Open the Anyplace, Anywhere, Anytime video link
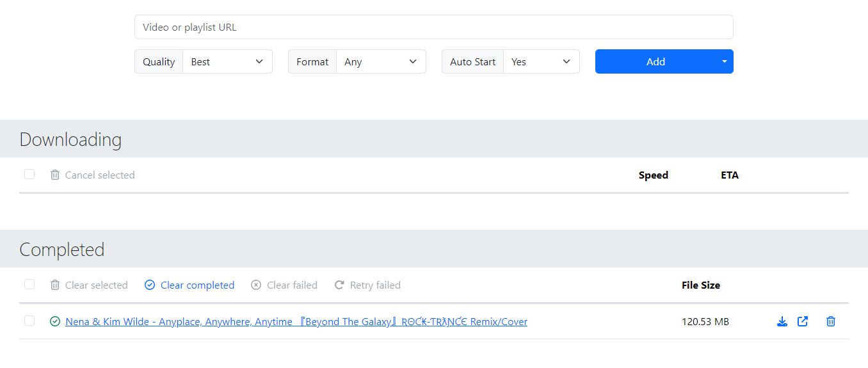This screenshot has height=368, width=868. coord(296,322)
